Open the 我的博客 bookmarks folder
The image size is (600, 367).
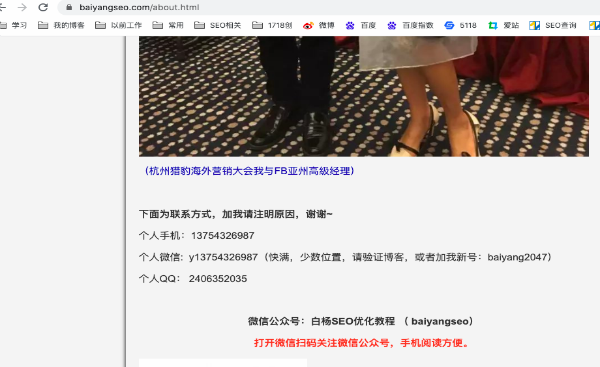point(61,25)
